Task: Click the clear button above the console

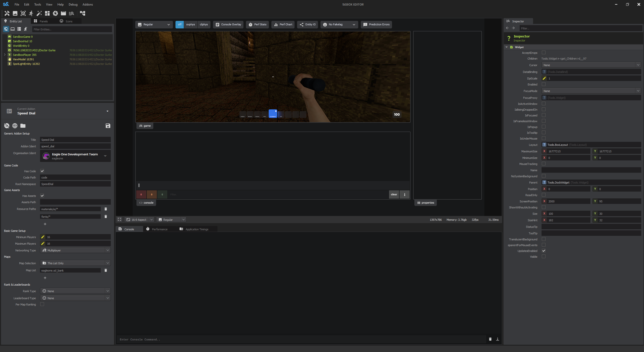Action: 394,194
